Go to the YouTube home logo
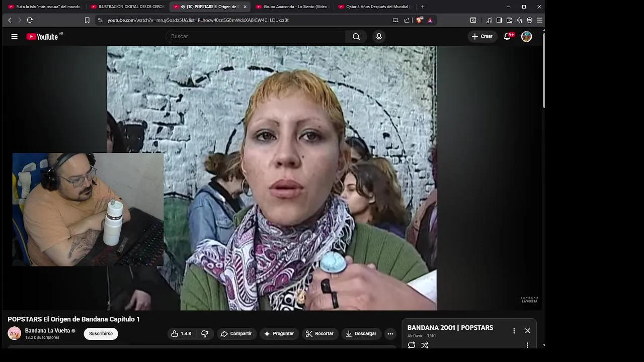Viewport: 644px width, 362px height. pyautogui.click(x=42, y=37)
